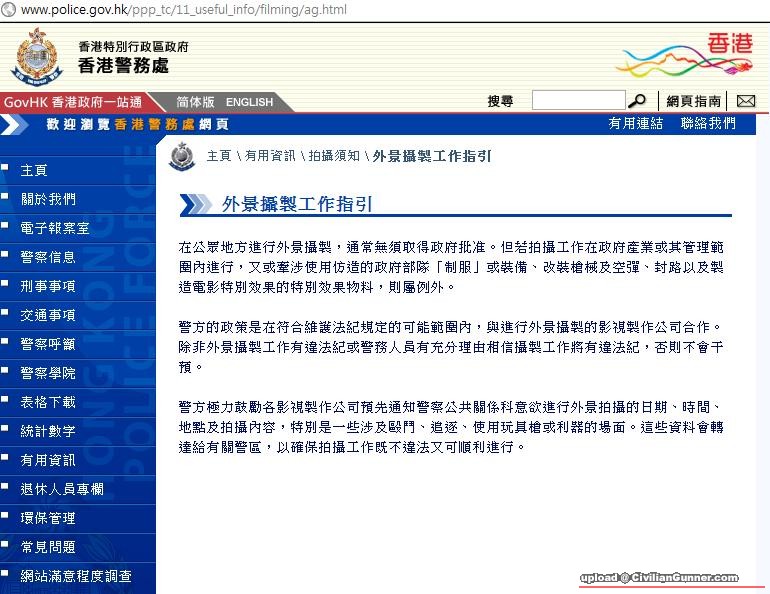Click the magnifier search icon
This screenshot has height=594, width=770.
[x=637, y=101]
